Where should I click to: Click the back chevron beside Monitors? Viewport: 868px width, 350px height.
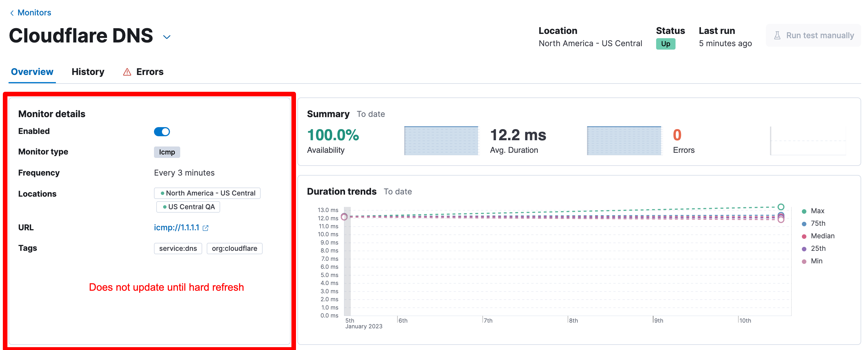tap(12, 13)
